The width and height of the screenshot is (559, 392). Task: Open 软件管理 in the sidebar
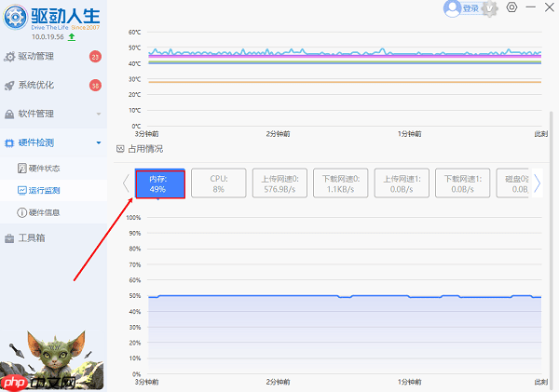click(x=53, y=114)
